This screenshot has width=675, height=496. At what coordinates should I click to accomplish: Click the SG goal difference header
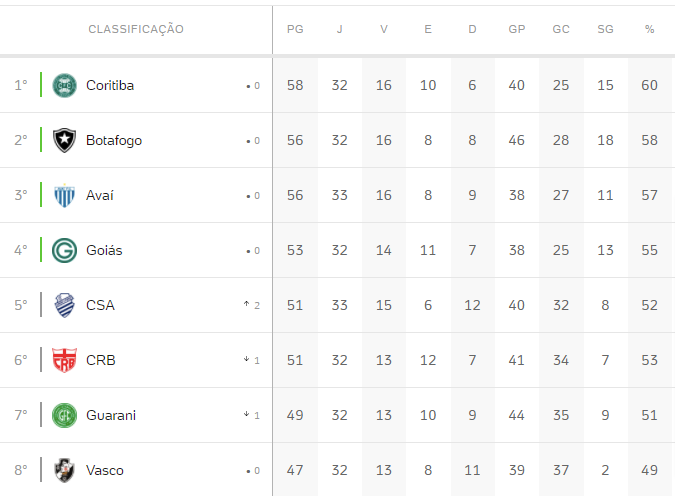click(x=605, y=29)
